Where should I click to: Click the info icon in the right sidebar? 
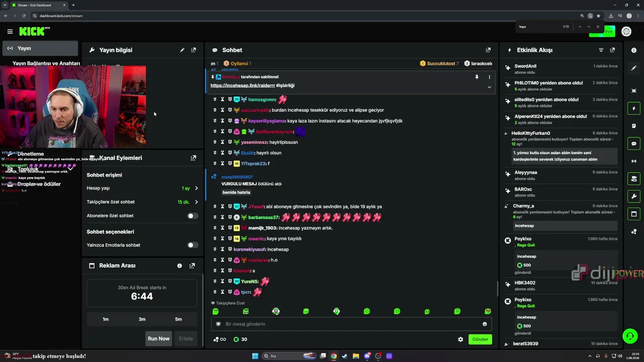point(634,50)
